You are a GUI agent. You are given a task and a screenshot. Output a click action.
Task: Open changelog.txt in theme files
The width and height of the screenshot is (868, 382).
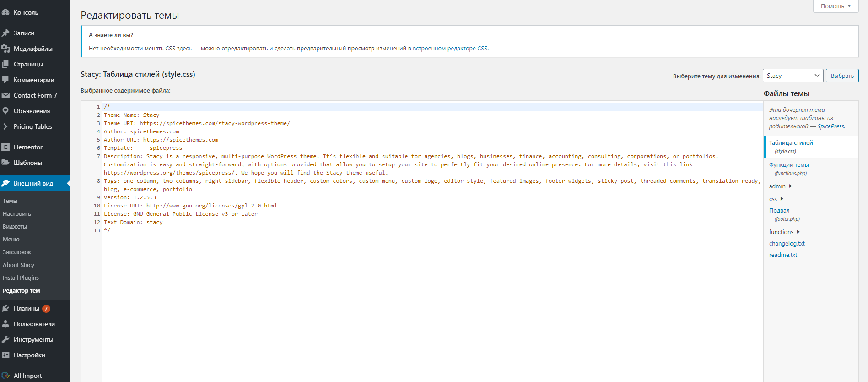click(x=787, y=243)
